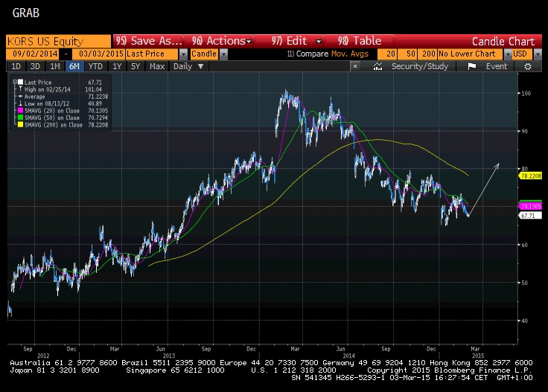Click the 50 moving average period field
This screenshot has height=392, width=548.
point(407,54)
